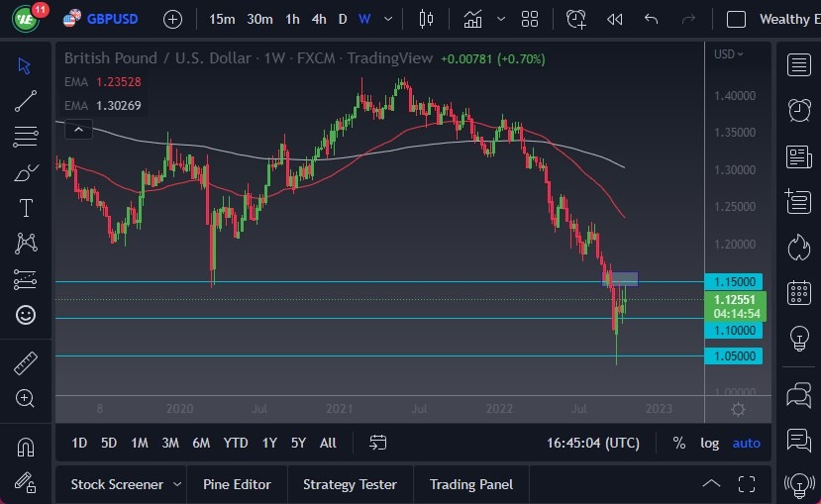Open the emoji icons tool
This screenshot has width=821, height=504.
26,315
